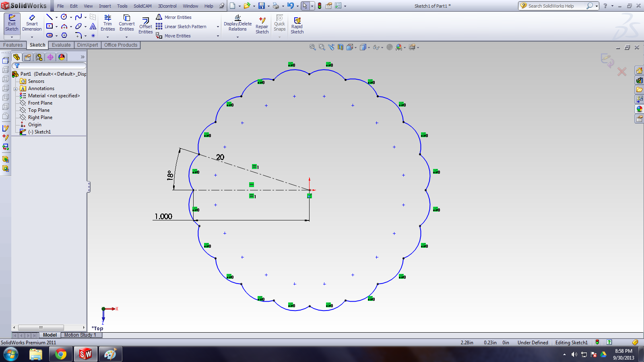Open the Edit Appearance color ball
Screen dimensions: 644x362
click(x=399, y=47)
